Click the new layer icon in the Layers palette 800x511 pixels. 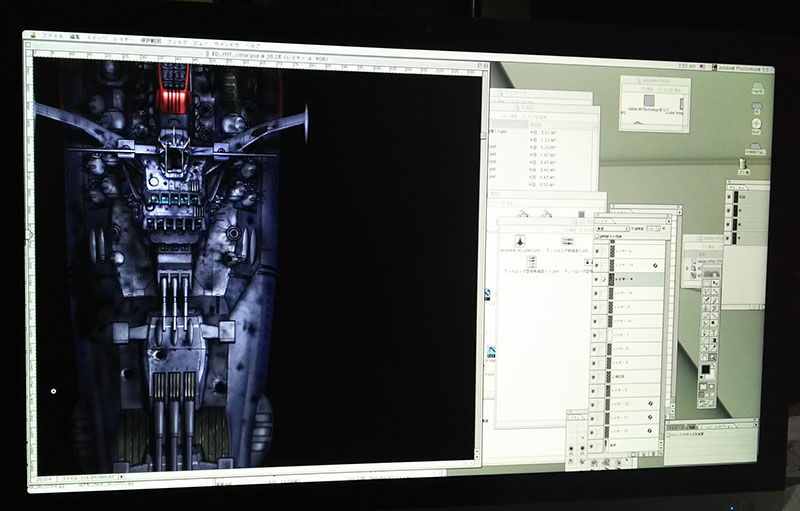[643, 454]
